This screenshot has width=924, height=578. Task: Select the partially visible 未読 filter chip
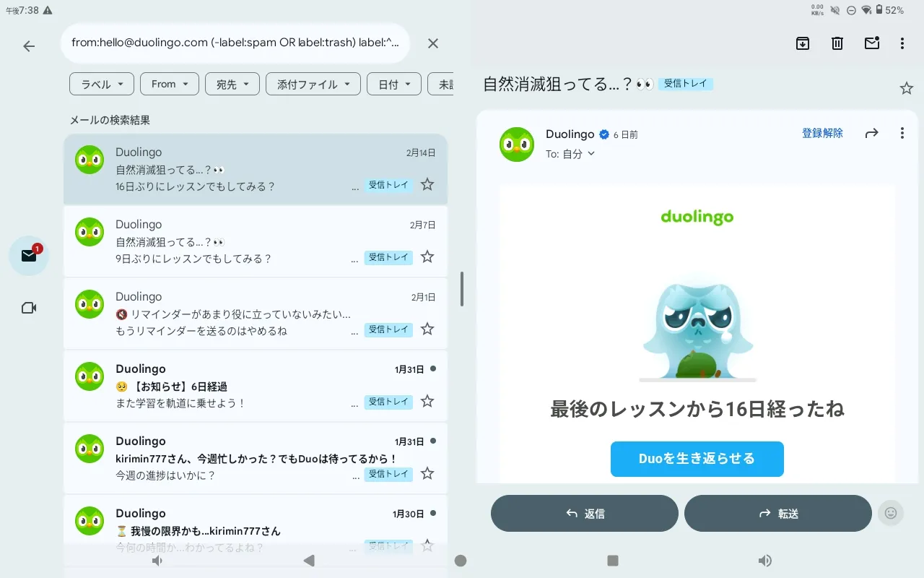coord(441,84)
